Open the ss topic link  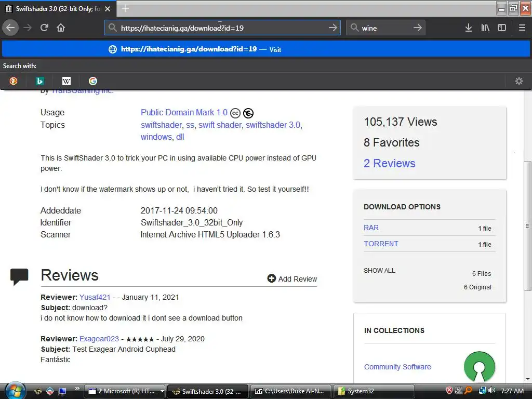point(190,125)
